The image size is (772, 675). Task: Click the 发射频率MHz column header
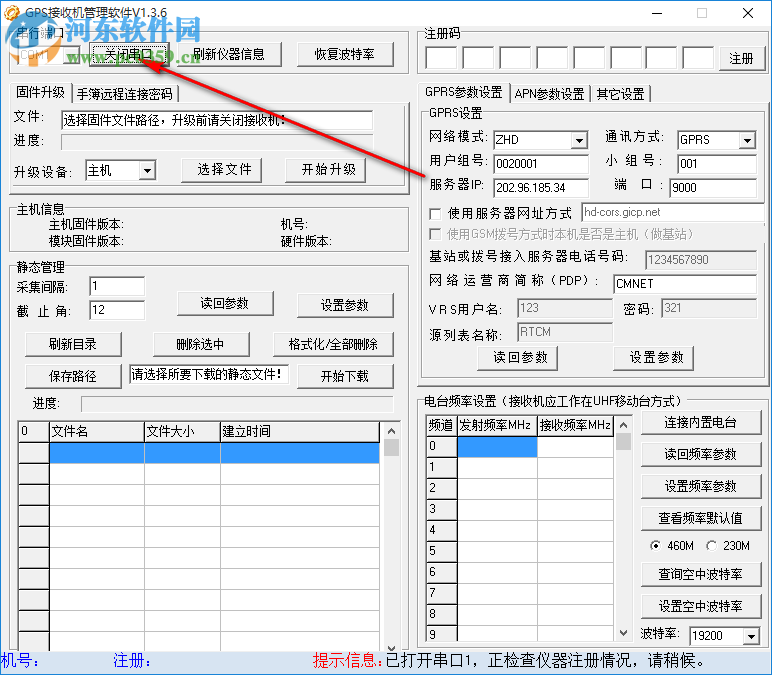(x=497, y=425)
